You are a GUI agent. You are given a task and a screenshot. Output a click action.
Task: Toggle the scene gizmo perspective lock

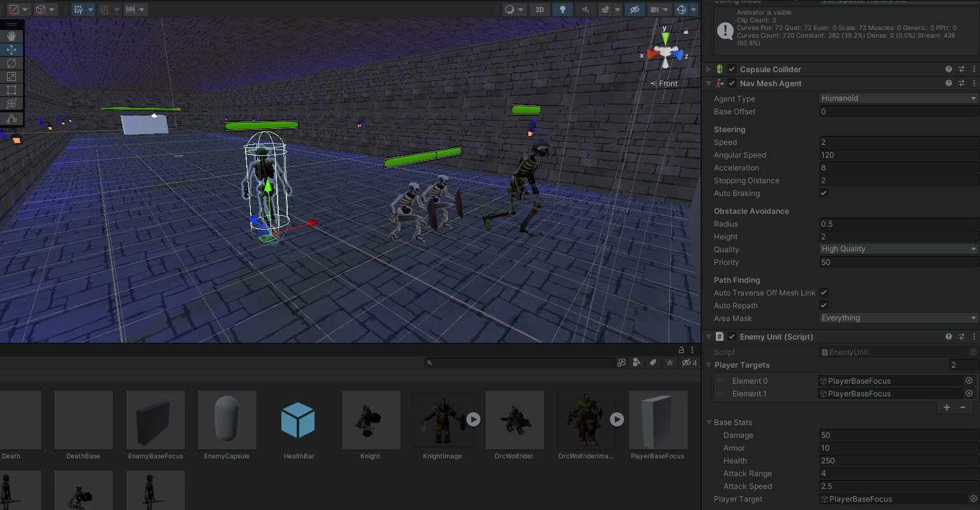click(x=686, y=31)
